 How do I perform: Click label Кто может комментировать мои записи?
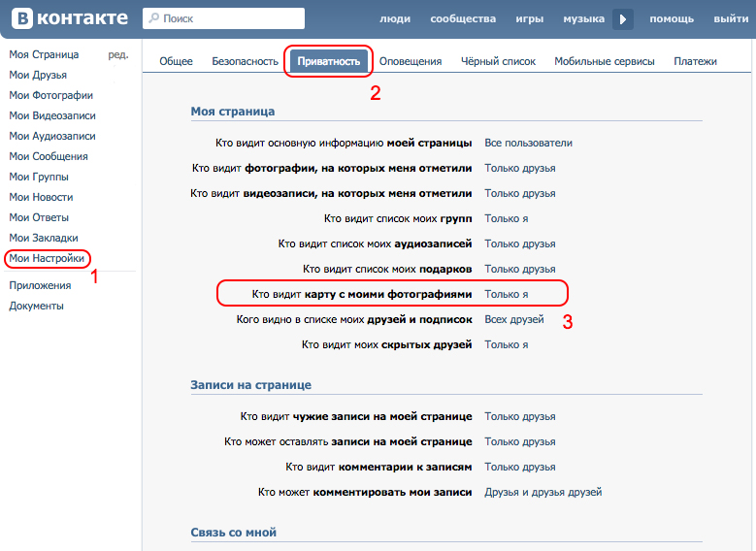[365, 492]
